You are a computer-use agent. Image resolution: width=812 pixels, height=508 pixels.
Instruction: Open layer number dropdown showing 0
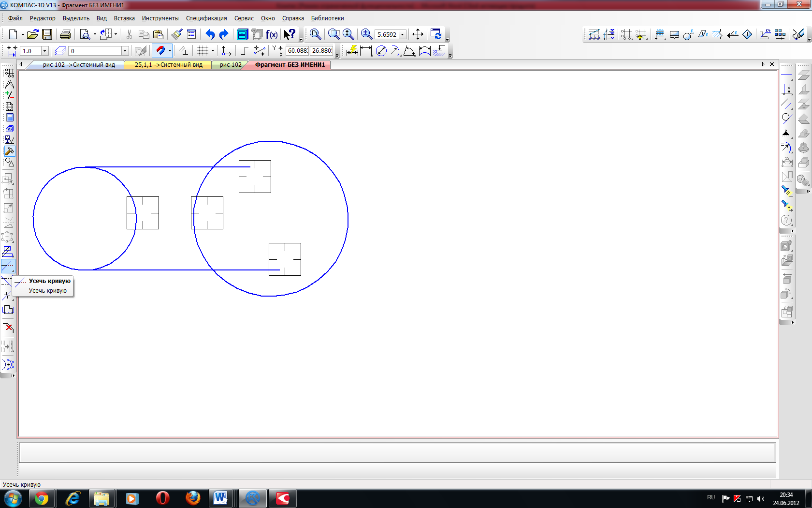click(x=125, y=51)
